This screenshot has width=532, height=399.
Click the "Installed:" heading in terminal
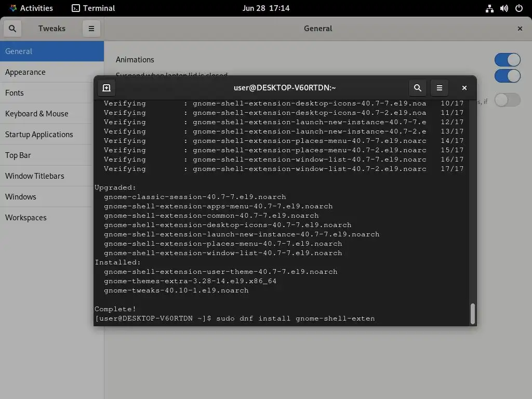tap(117, 262)
